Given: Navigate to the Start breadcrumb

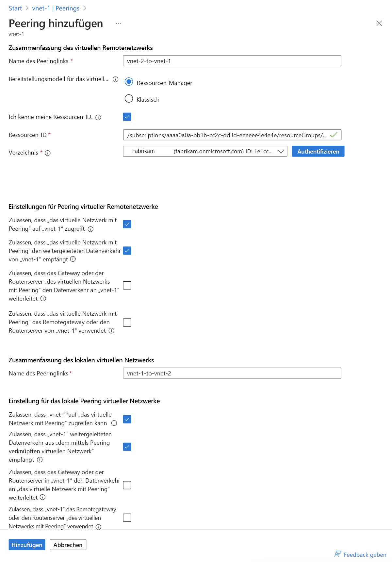Looking at the screenshot, I should tap(15, 8).
